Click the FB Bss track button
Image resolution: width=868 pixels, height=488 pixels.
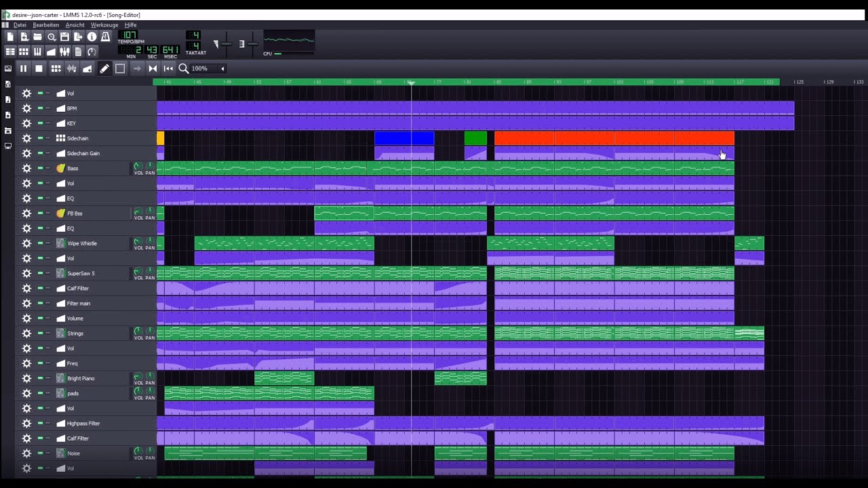[92, 213]
